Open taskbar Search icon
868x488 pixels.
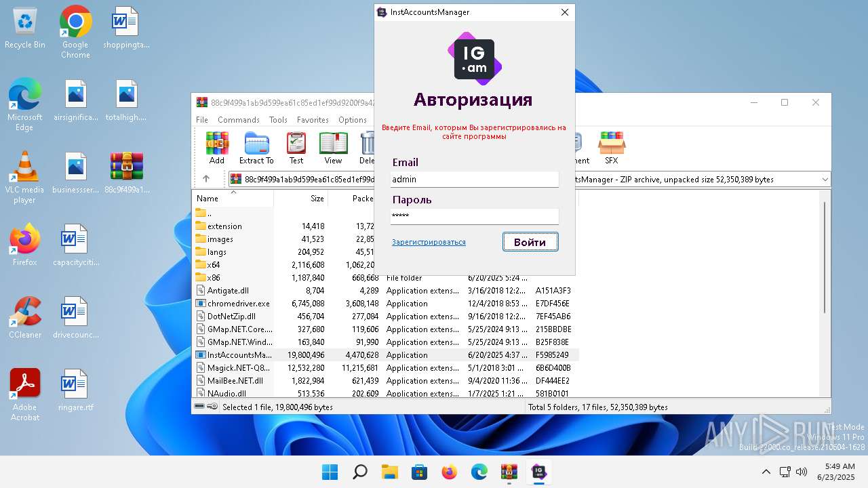360,472
